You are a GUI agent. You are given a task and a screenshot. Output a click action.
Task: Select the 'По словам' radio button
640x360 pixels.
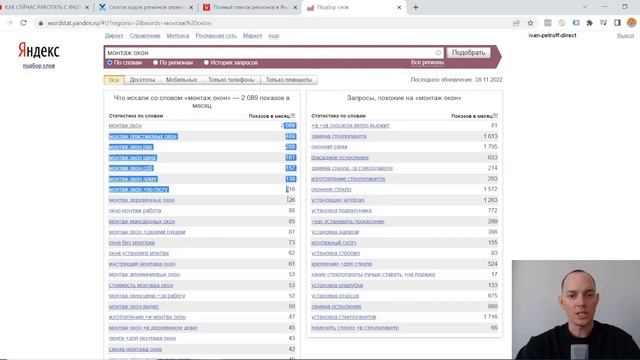coord(110,62)
